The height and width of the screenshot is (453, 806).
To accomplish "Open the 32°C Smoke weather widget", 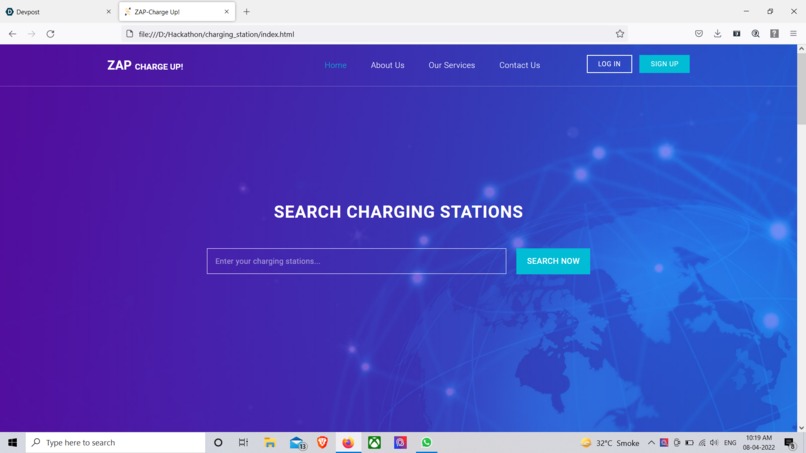I will 610,443.
